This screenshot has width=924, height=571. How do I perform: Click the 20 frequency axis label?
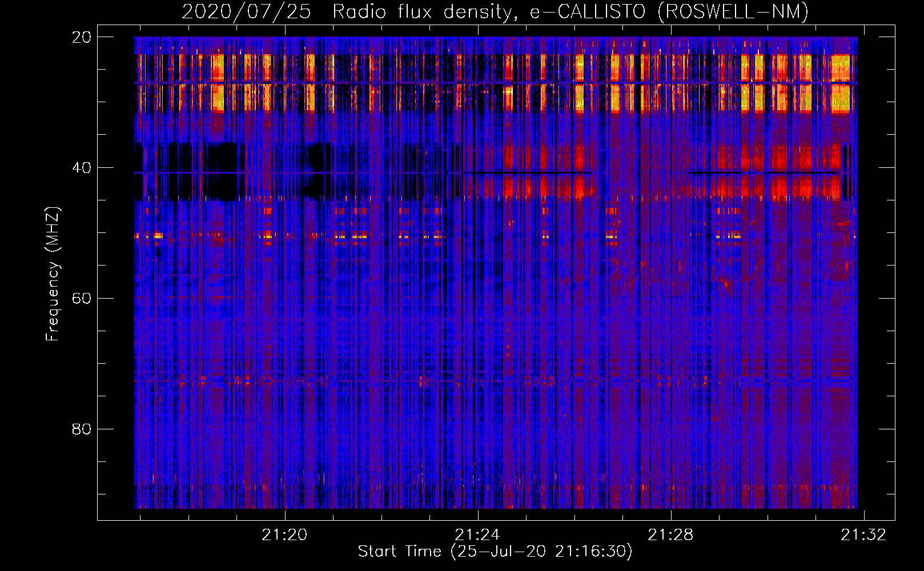tap(82, 37)
